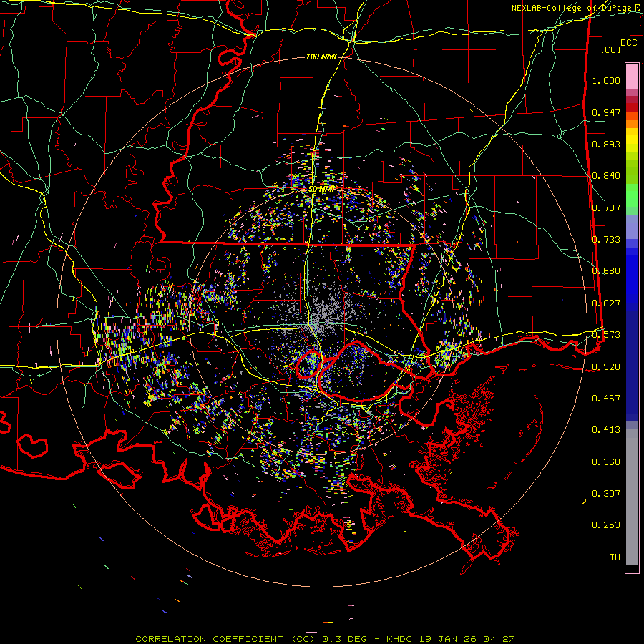Click the 0.520 scale value
The height and width of the screenshot is (644, 644).
click(606, 366)
